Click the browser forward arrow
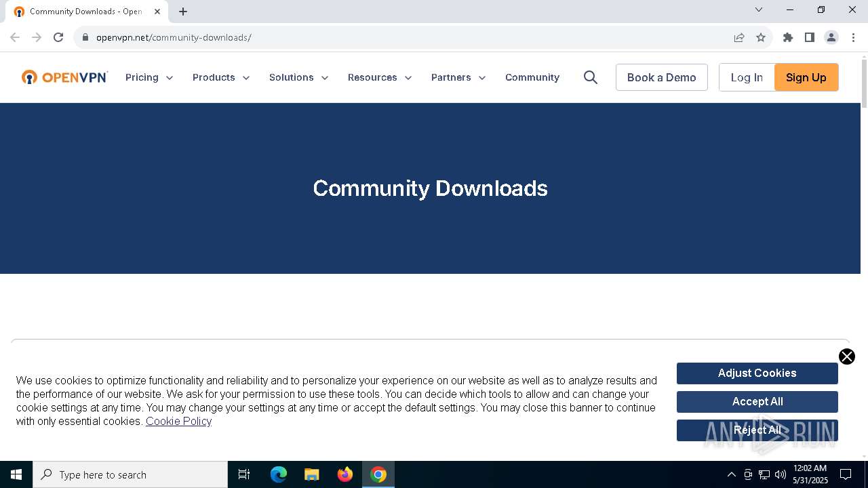 point(37,37)
